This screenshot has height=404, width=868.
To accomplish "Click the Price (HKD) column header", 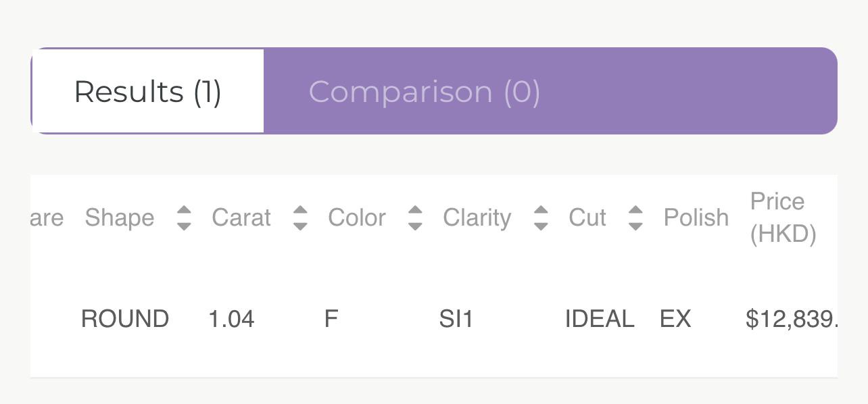I will (x=783, y=218).
